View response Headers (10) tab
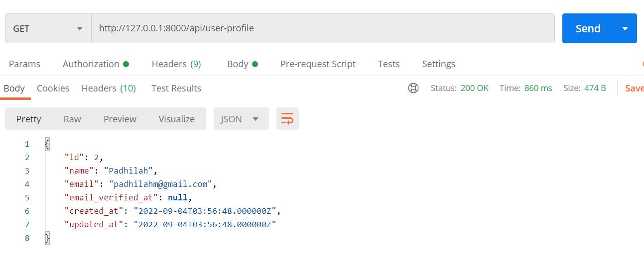This screenshot has height=265, width=644. point(109,88)
